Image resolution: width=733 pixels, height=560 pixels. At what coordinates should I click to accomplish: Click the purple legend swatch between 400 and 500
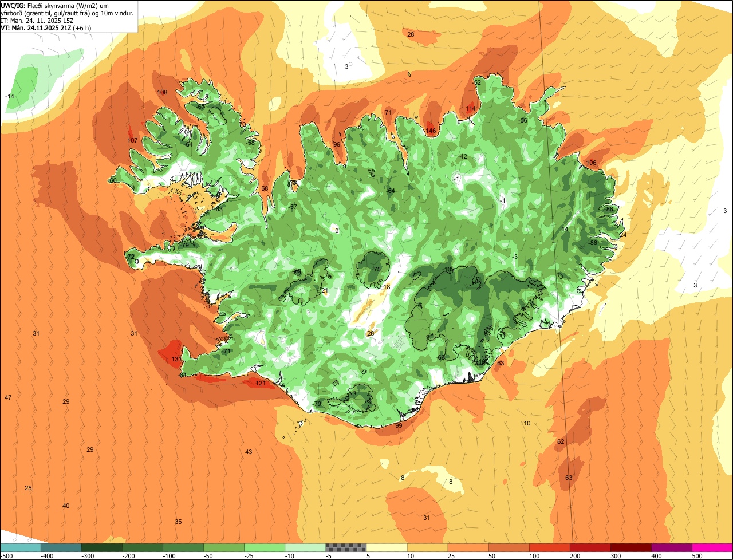[x=671, y=547]
